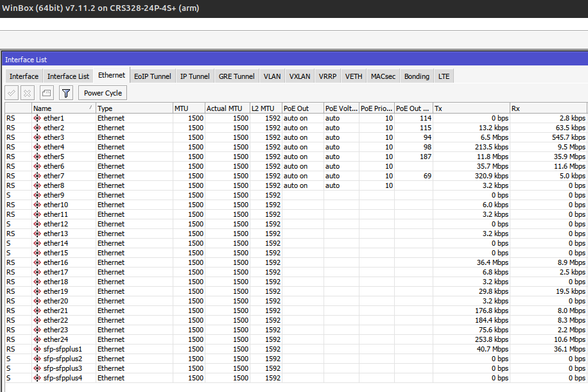The image size is (588, 392).
Task: Select the ether14 interface icon
Action: (37, 243)
